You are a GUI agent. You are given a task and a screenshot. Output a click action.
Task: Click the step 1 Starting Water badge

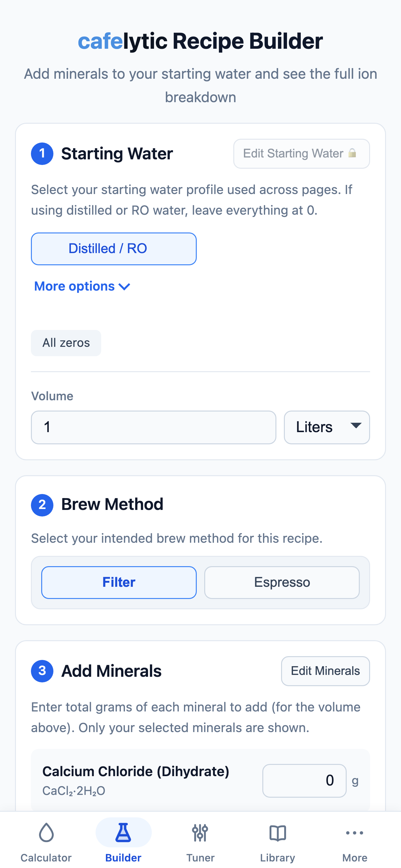[x=42, y=154]
